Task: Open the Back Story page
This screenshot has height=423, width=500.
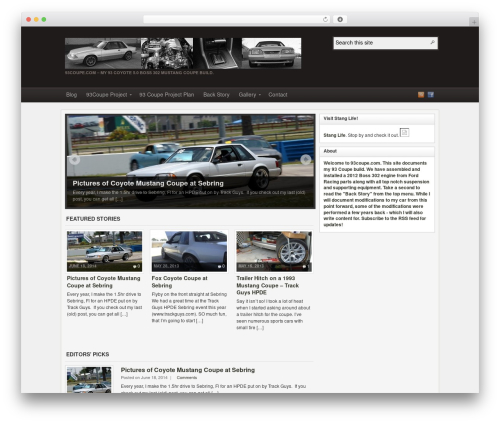Action: point(216,95)
